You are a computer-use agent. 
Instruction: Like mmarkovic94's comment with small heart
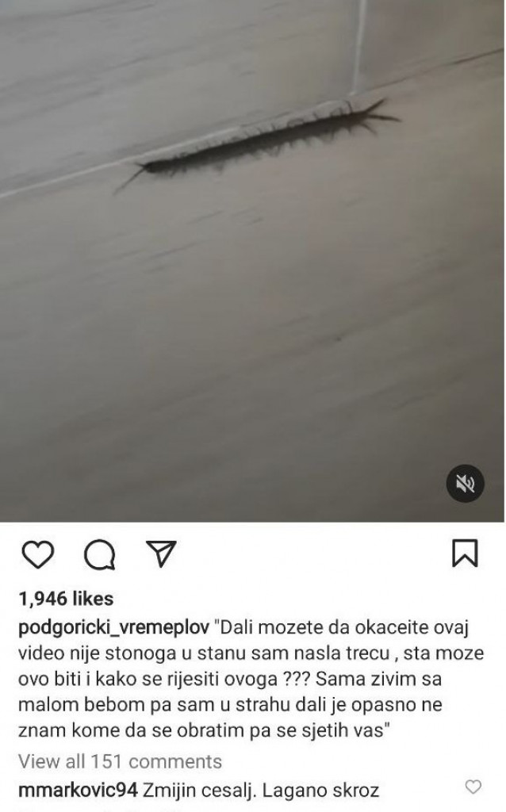coord(473,787)
